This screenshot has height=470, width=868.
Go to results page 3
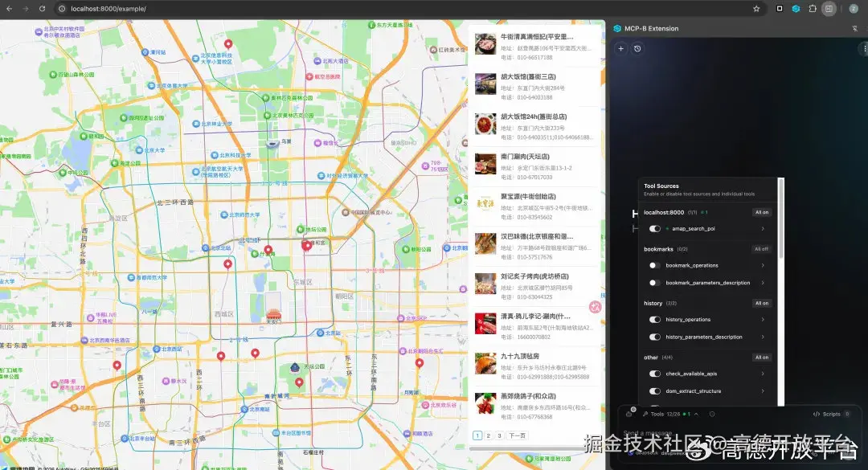point(499,435)
